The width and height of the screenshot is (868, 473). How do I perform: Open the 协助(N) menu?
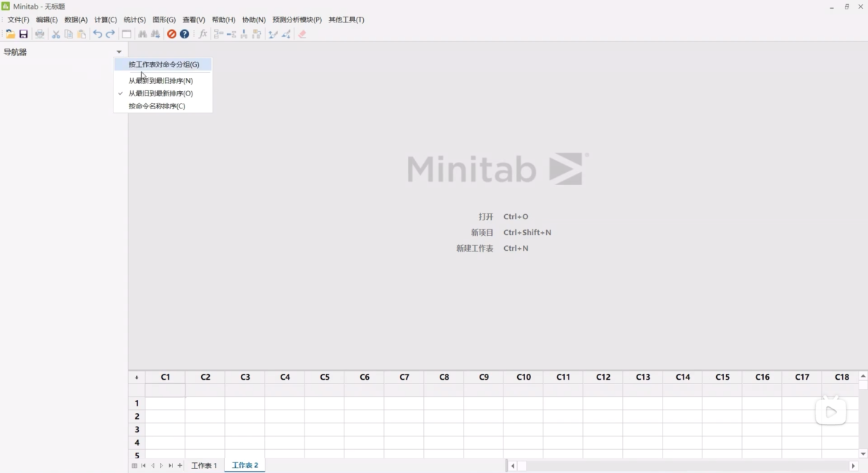point(254,20)
